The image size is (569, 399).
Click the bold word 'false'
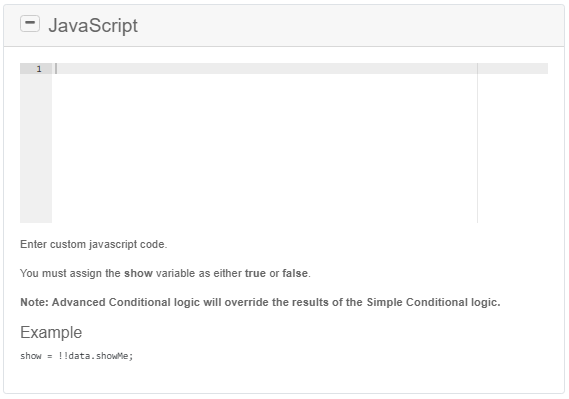(x=295, y=273)
